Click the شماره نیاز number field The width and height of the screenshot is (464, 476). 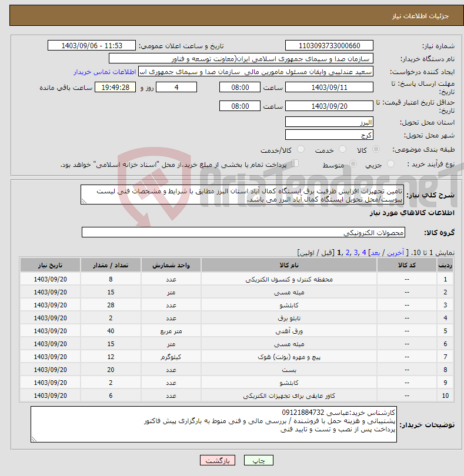[x=329, y=45]
